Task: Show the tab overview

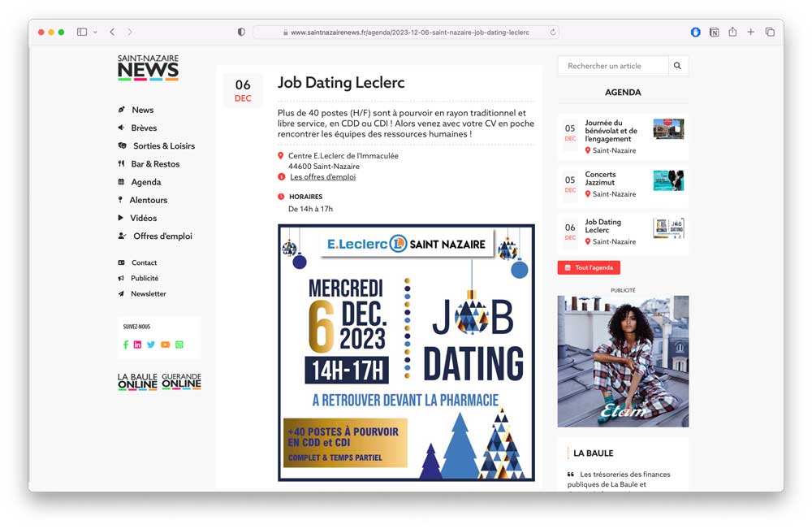Action: [770, 33]
